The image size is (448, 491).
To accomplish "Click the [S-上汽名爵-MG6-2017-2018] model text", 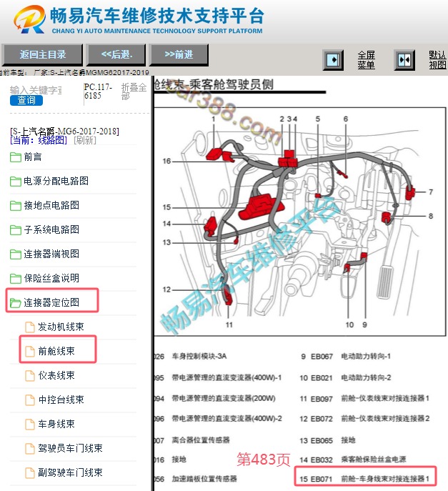I will 64,132.
